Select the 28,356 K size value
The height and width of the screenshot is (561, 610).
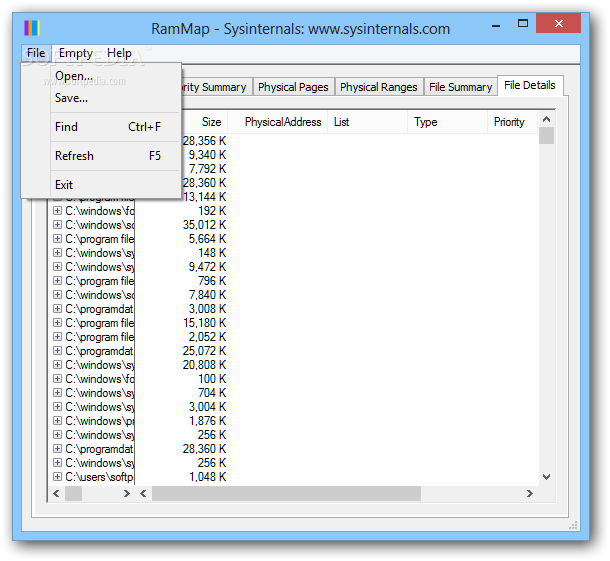tap(205, 141)
